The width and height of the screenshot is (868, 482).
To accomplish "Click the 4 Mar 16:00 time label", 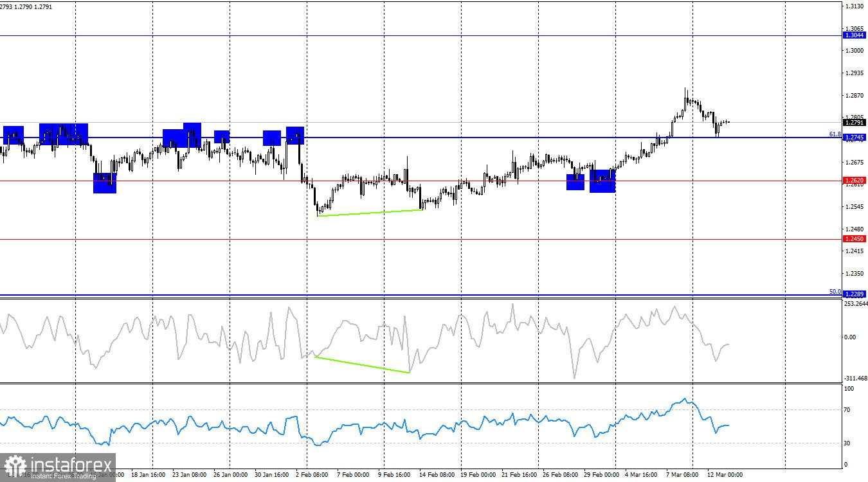I will point(642,475).
